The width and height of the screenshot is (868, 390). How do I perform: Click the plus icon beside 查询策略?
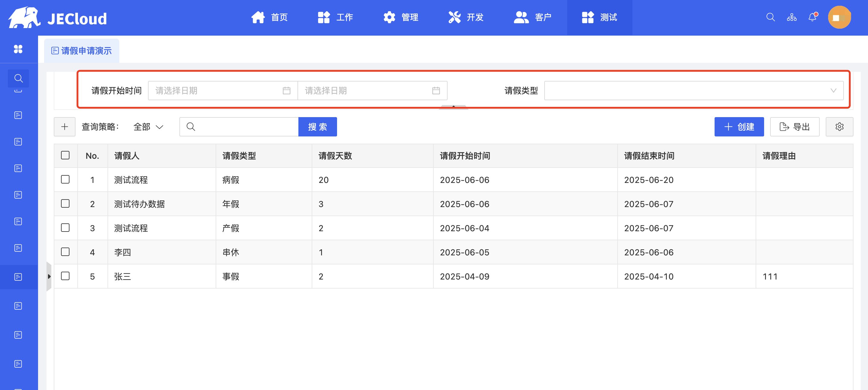(64, 127)
